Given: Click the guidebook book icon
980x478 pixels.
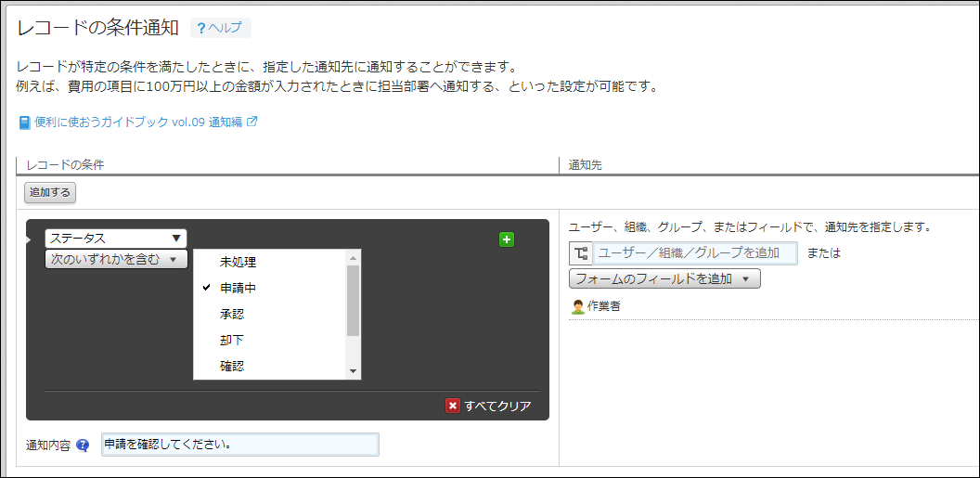Looking at the screenshot, I should [x=25, y=123].
